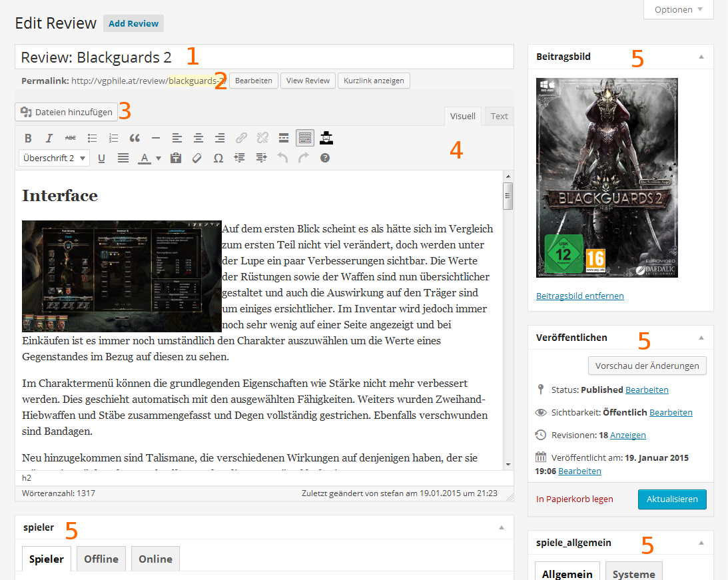728x580 pixels.
Task: Toggle strikethrough formatting
Action: click(71, 139)
